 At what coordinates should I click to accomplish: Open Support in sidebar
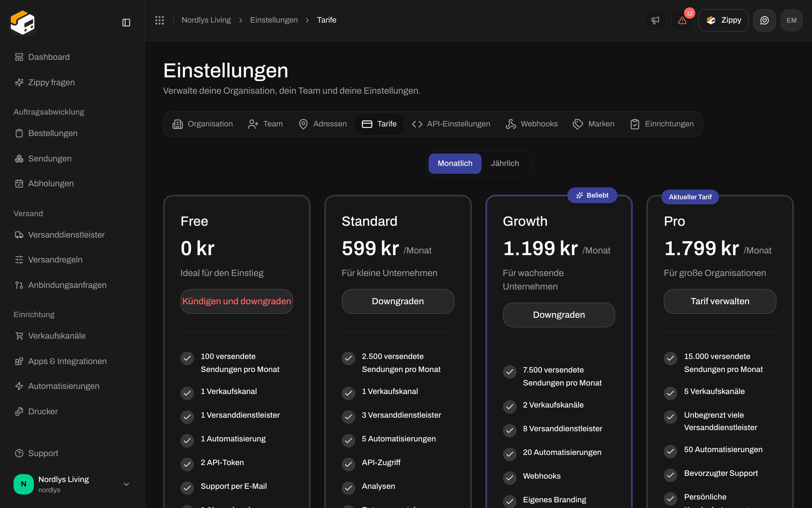click(x=72, y=453)
